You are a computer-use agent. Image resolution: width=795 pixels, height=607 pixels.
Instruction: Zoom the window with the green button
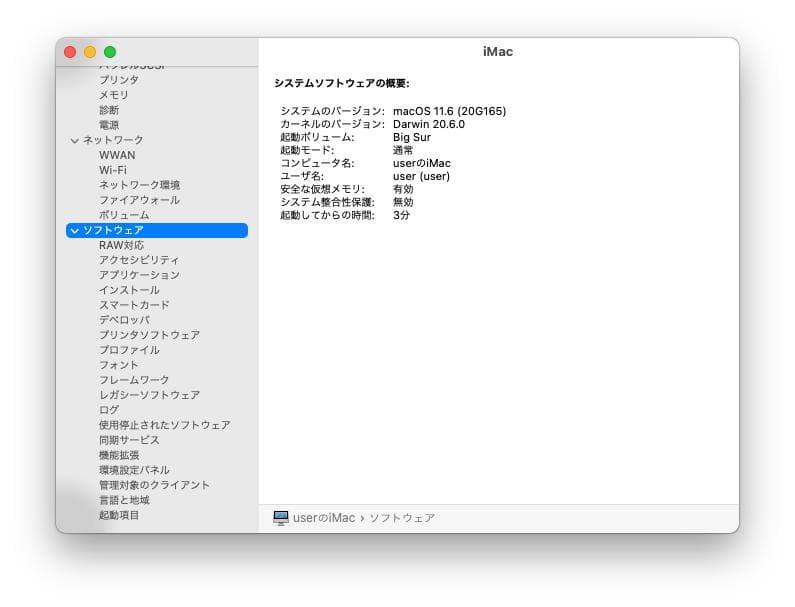tap(110, 52)
